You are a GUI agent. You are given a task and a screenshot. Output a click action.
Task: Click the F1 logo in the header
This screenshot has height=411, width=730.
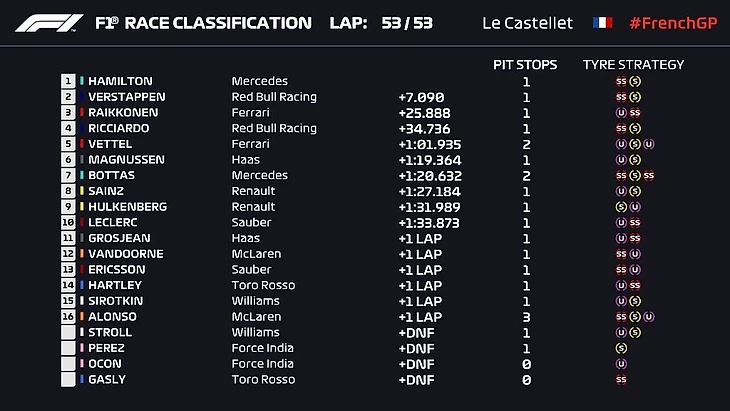click(x=49, y=22)
